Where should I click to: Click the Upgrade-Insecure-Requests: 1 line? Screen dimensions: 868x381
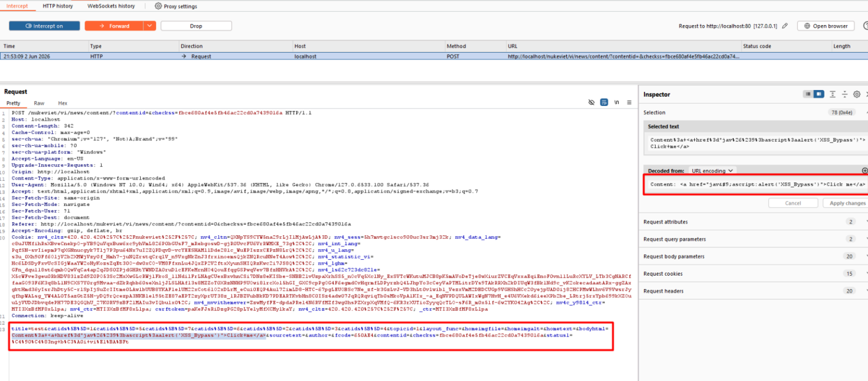coord(58,165)
